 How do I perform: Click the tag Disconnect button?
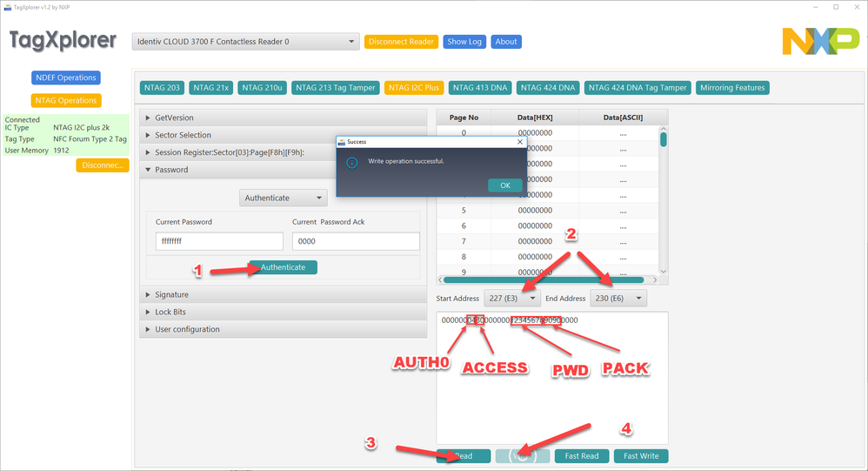coord(103,165)
